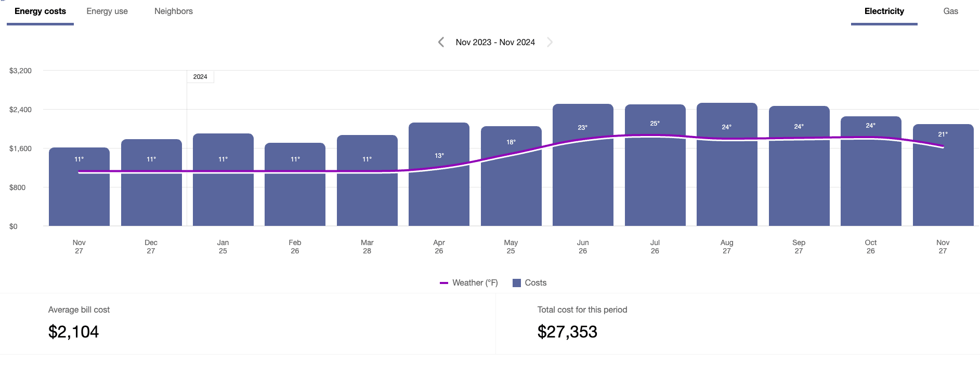Advance to next period using right chevron
Image resolution: width=980 pixels, height=378 pixels.
coord(550,42)
